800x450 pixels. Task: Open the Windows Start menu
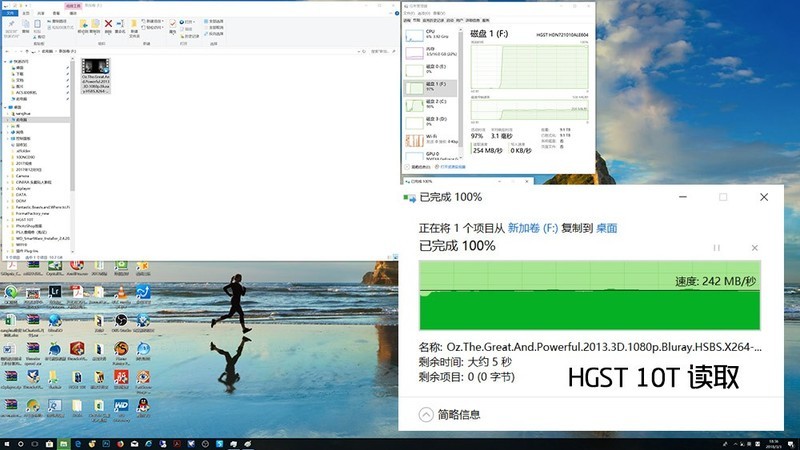click(7, 444)
